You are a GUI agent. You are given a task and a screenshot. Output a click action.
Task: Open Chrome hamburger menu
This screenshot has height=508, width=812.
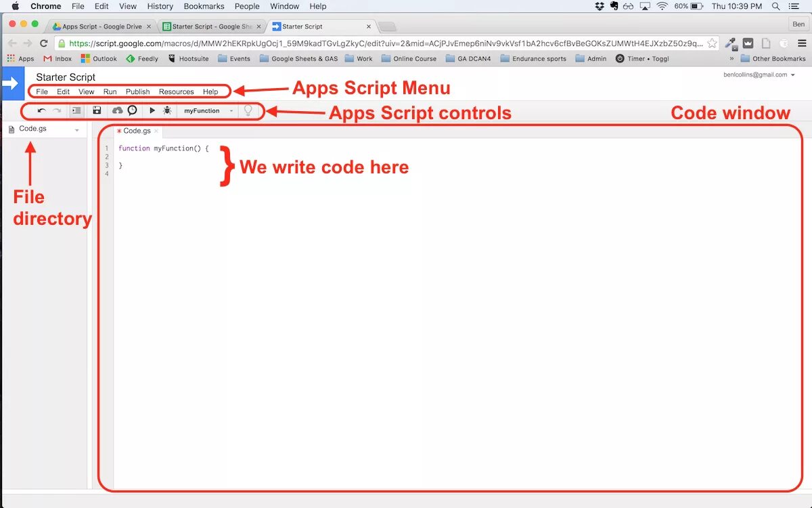point(802,43)
